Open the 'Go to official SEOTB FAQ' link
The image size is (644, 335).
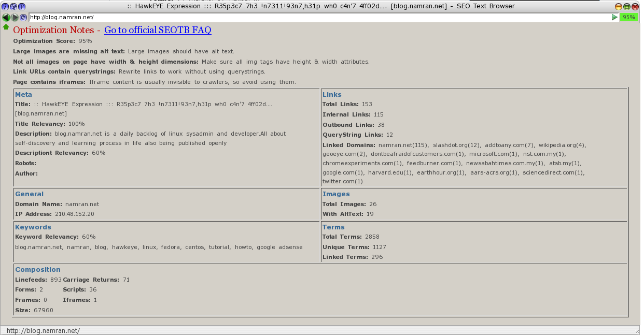(x=158, y=30)
